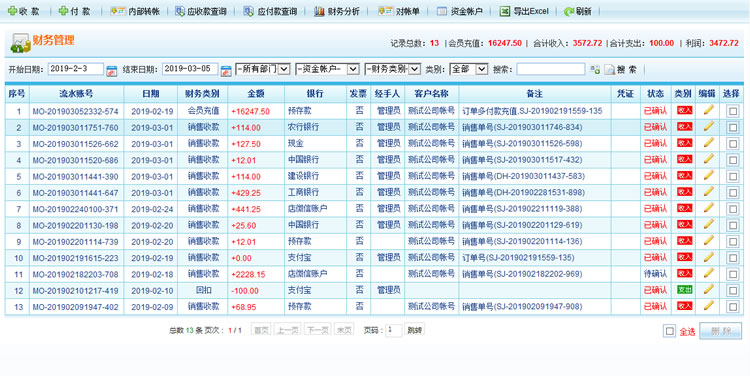Toggle the 全选 select-all checkbox
Viewport: 750px width, 376px height.
pos(669,331)
